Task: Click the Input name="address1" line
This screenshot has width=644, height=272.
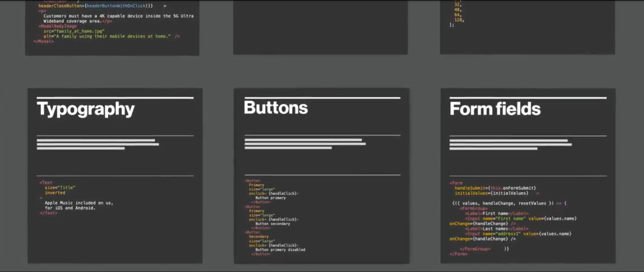Action: coord(518,234)
